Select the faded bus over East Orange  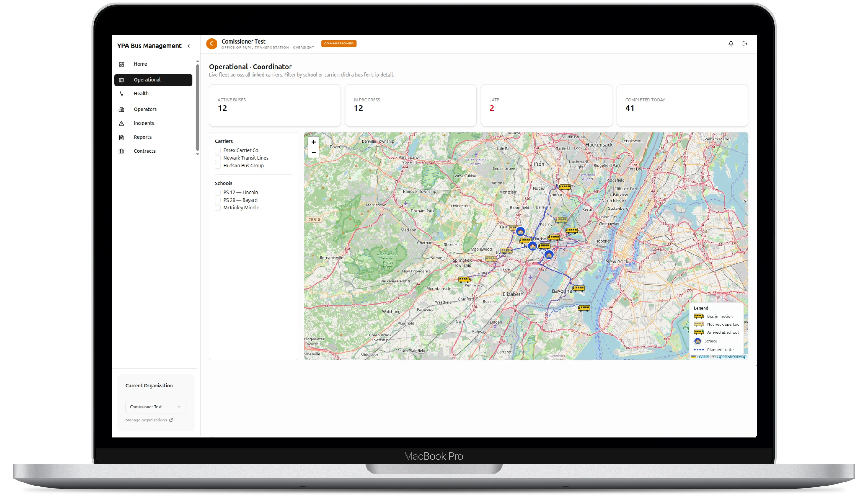pyautogui.click(x=513, y=228)
